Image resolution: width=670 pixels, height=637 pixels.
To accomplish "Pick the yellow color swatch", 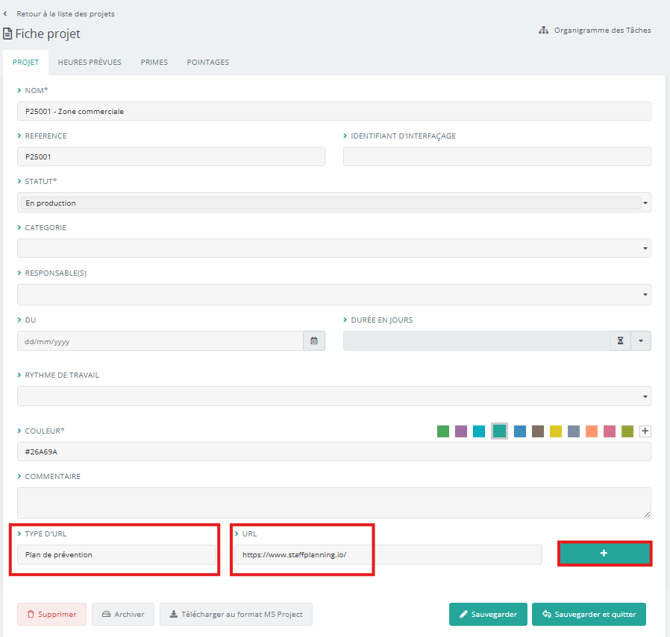I will (556, 431).
